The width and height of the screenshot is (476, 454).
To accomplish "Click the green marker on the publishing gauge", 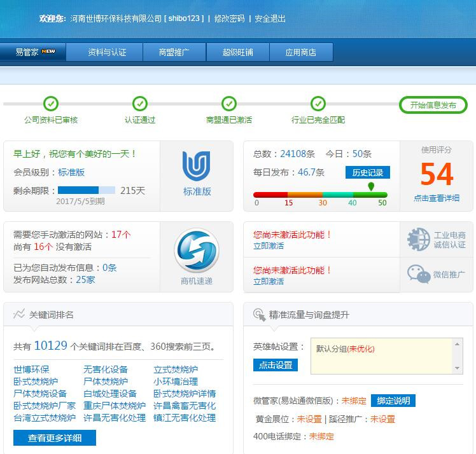I will [x=371, y=186].
